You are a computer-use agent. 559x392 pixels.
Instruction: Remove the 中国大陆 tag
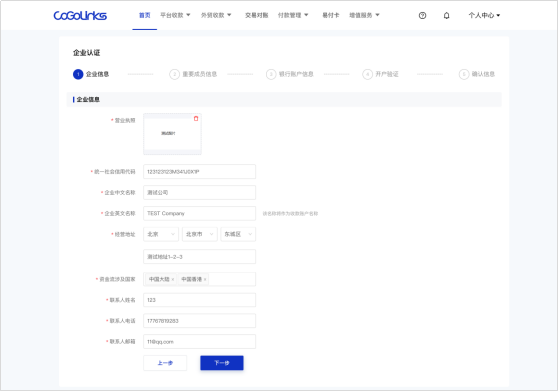[x=173, y=279]
